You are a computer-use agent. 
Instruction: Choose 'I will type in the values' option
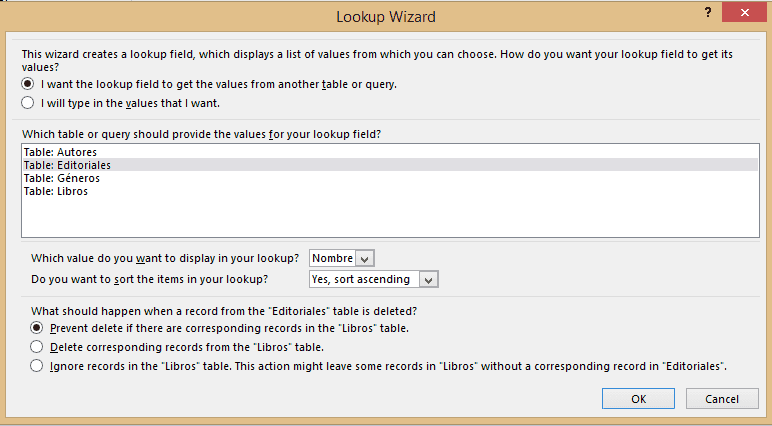coord(28,103)
